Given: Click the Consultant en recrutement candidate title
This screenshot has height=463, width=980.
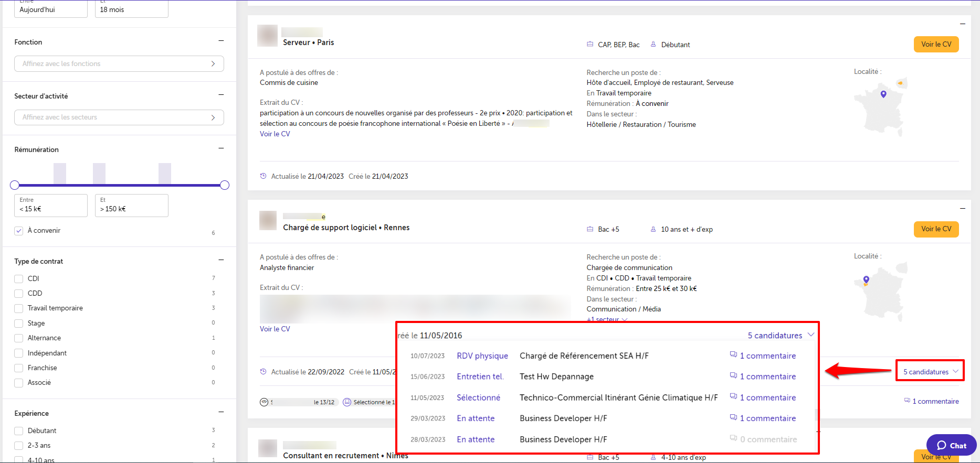Looking at the screenshot, I should click(345, 456).
